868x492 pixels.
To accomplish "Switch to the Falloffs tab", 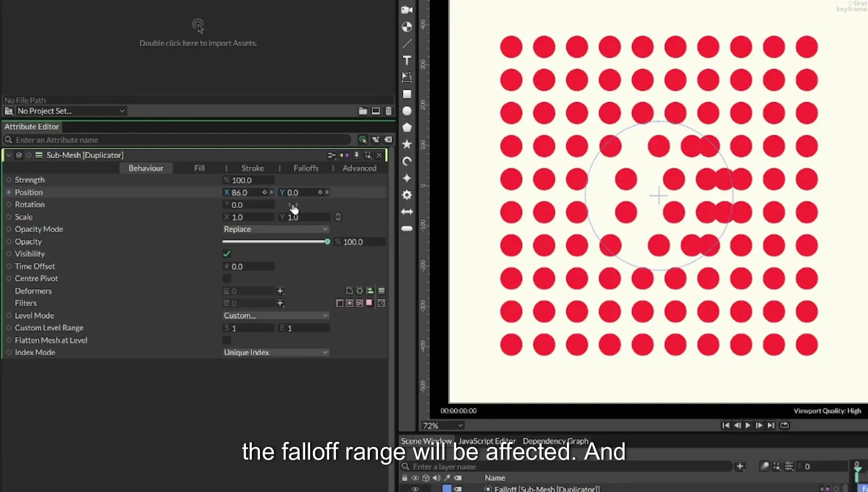I will coord(306,168).
